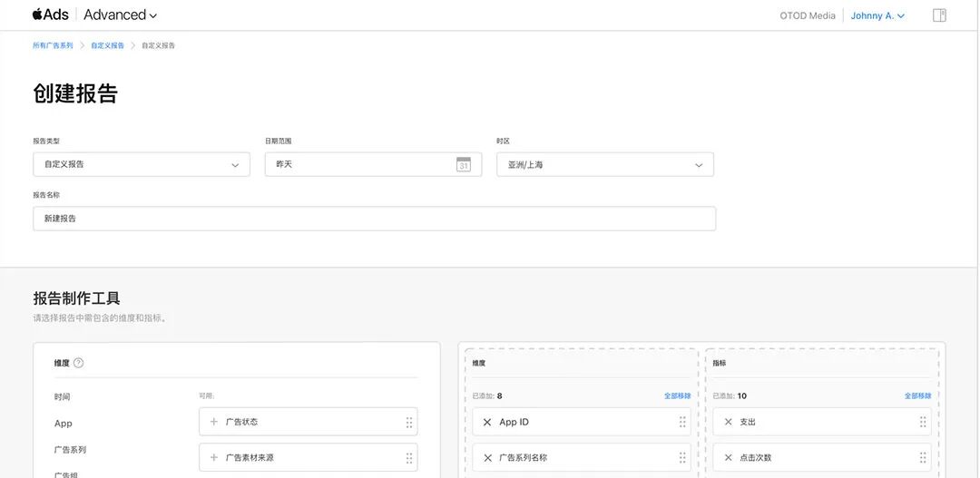Click the 创建报告 page heading
The width and height of the screenshot is (980, 478).
coord(75,93)
